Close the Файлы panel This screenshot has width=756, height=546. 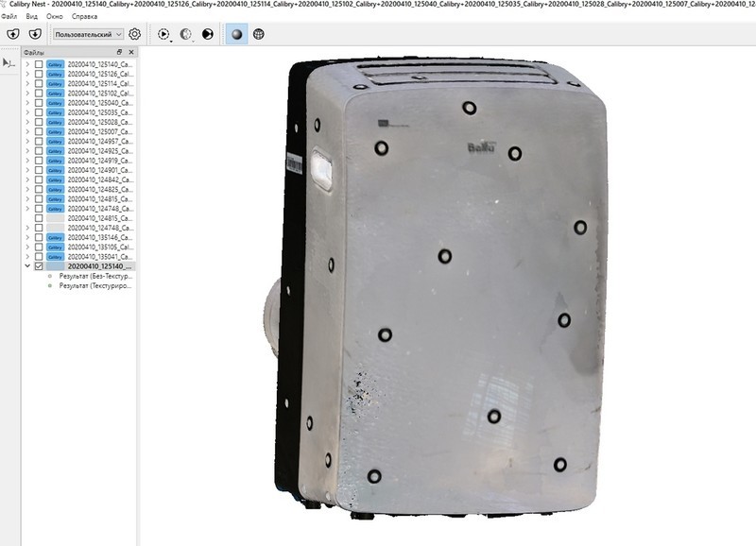[x=130, y=52]
